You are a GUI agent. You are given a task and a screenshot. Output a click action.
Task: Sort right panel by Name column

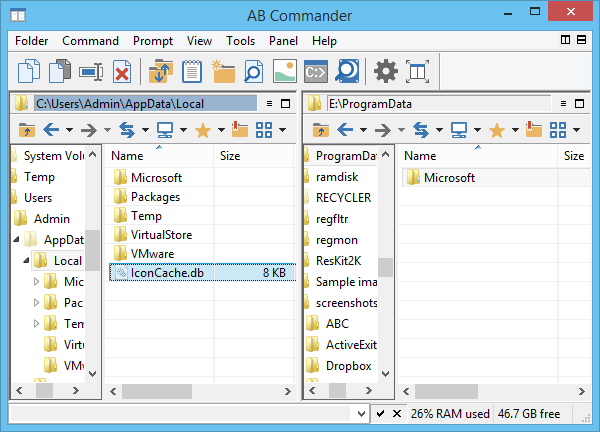tap(478, 156)
